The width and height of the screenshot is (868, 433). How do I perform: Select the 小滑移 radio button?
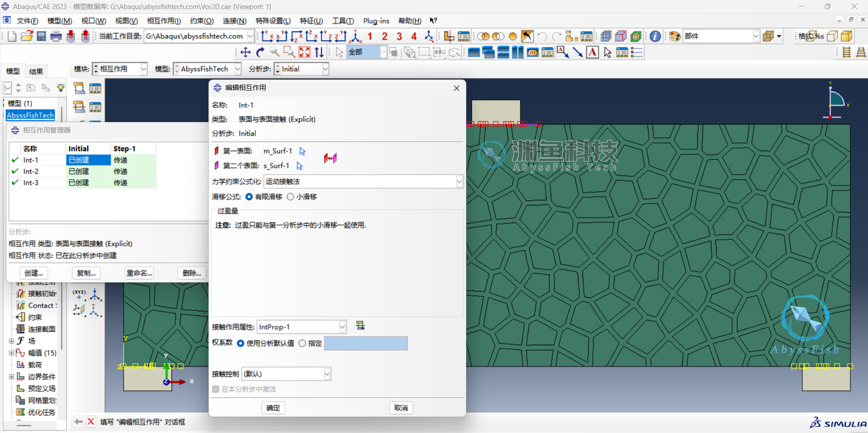coord(290,197)
